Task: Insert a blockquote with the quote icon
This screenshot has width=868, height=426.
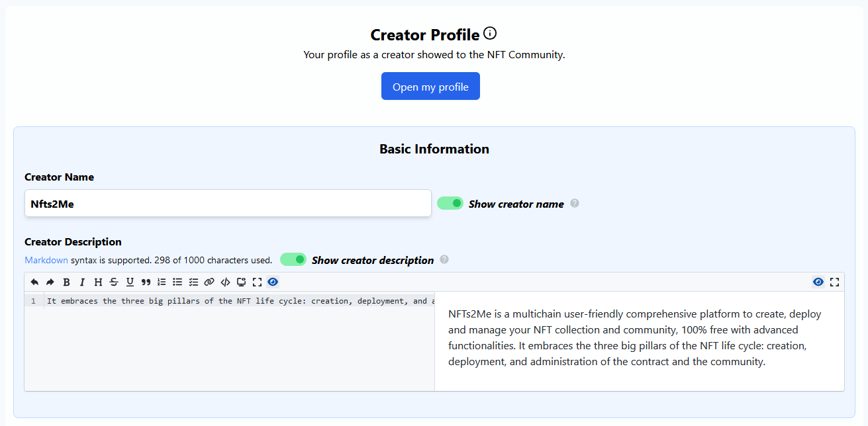Action: click(146, 282)
